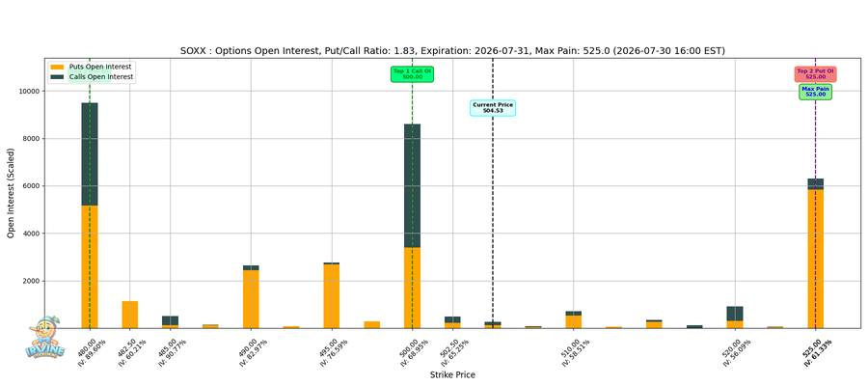Click the tall orange puts segment of the 525.00 bar

point(815,259)
